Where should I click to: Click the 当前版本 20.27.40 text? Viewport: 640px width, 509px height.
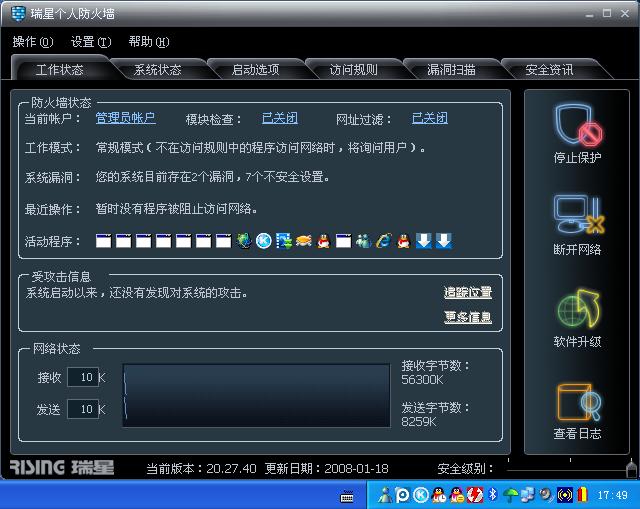[x=201, y=469]
